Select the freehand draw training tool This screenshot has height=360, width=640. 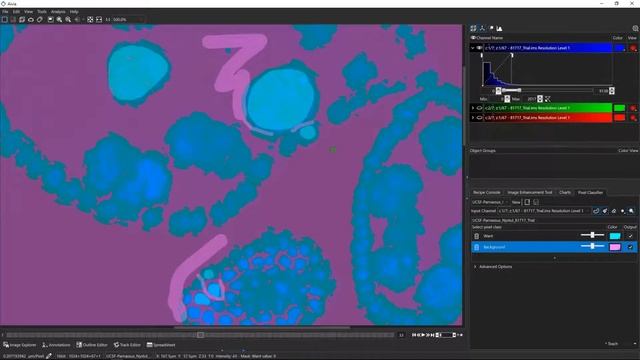pyautogui.click(x=596, y=211)
